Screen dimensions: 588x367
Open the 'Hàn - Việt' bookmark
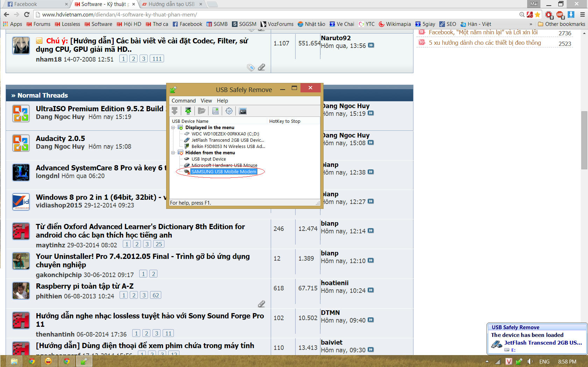pos(476,24)
